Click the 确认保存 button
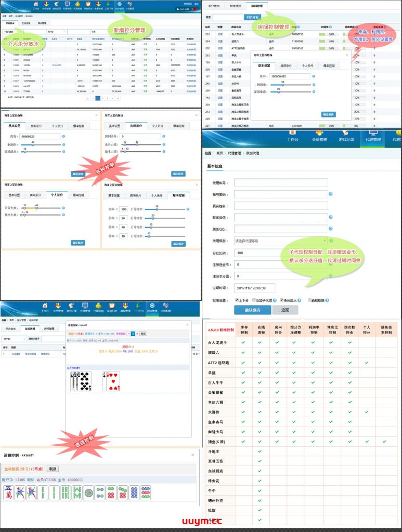This screenshot has height=532, width=402. click(252, 310)
